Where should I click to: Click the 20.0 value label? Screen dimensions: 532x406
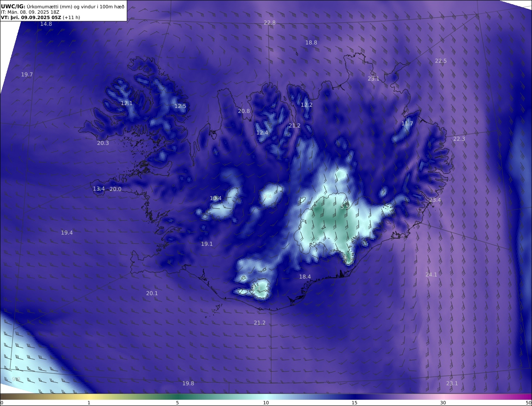tap(116, 189)
